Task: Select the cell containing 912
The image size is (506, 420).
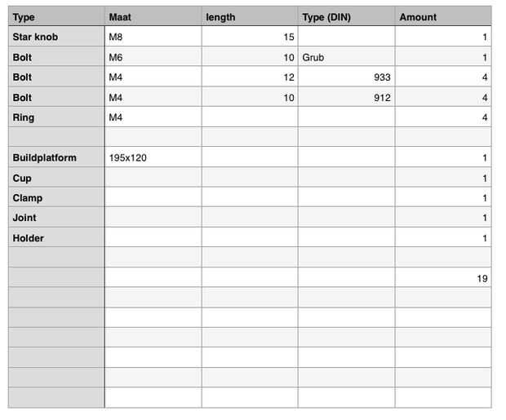Action: point(346,98)
